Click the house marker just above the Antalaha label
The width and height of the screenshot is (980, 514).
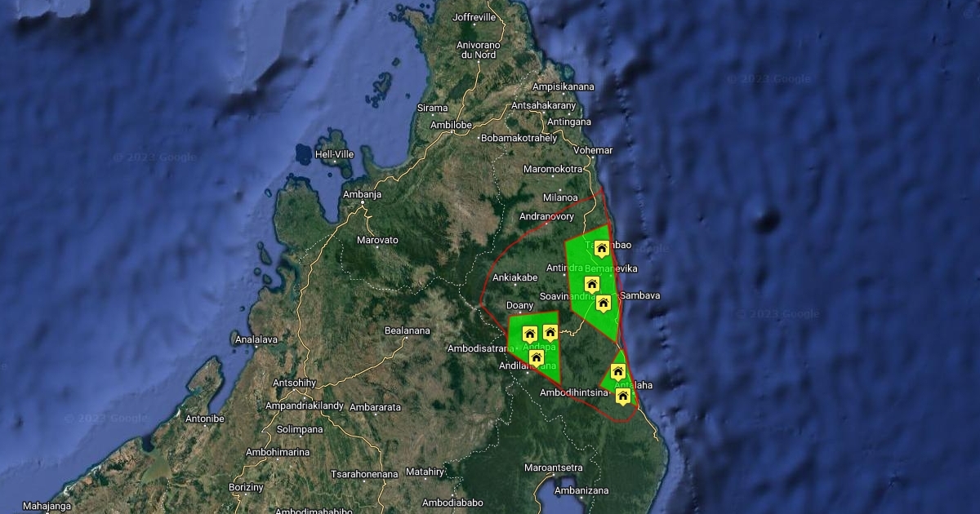(618, 371)
